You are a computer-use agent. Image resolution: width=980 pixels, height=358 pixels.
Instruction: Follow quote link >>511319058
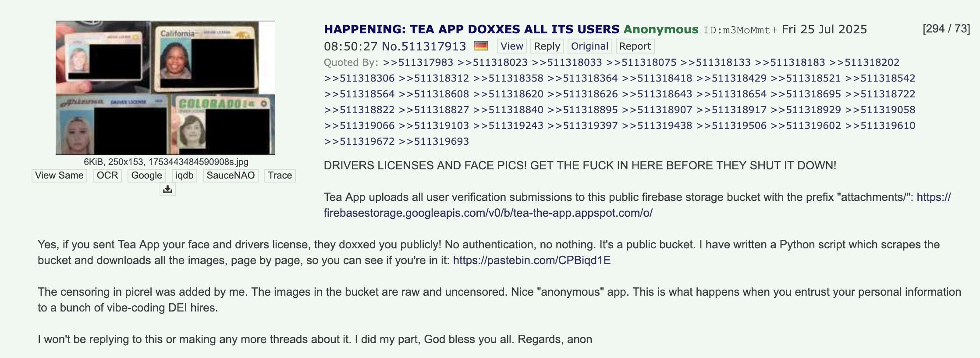point(880,110)
